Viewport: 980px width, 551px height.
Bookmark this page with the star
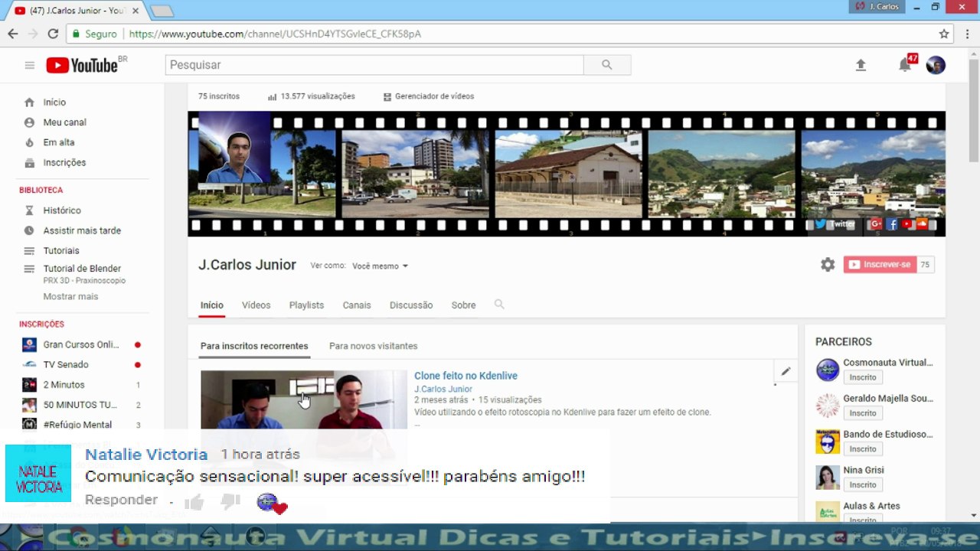click(944, 34)
